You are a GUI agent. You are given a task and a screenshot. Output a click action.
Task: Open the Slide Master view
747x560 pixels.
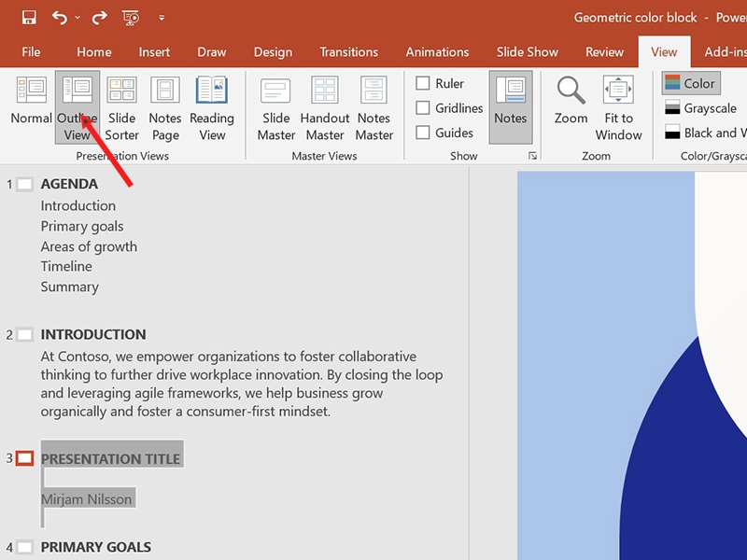[x=275, y=108]
